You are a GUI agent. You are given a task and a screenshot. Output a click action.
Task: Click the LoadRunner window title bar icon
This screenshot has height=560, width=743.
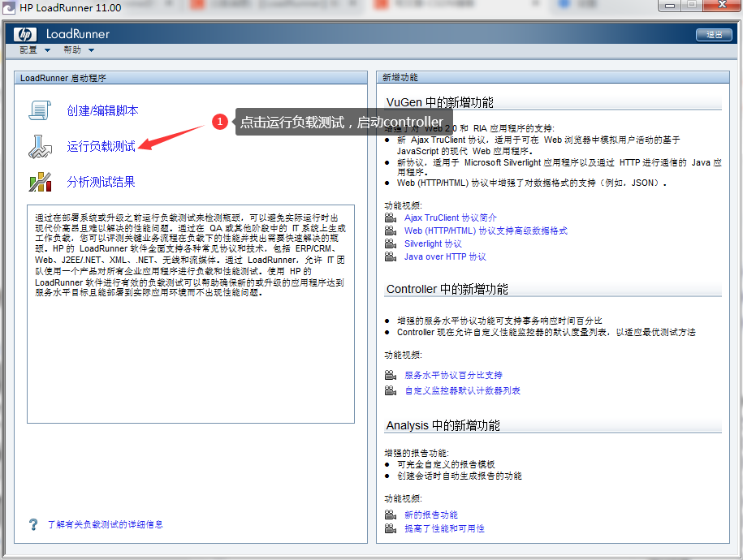pos(9,8)
